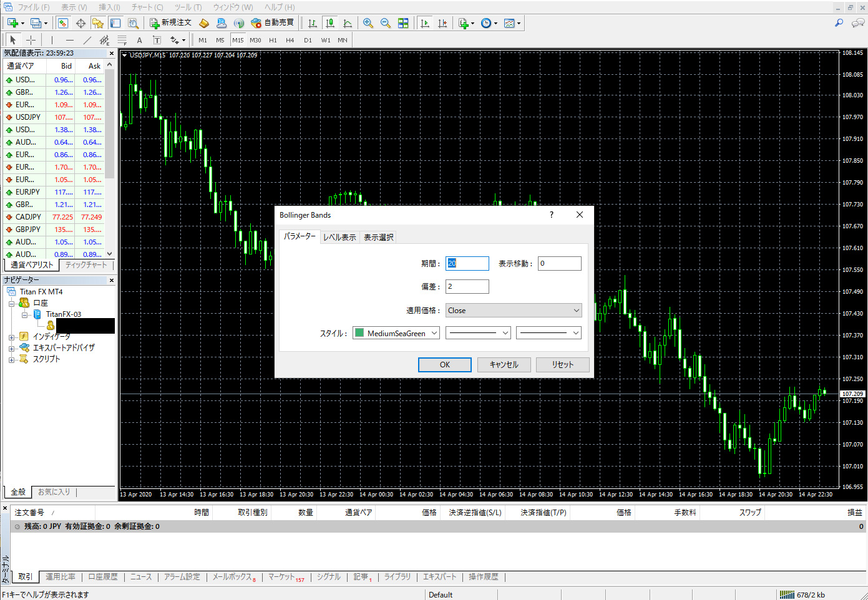This screenshot has height=600, width=868.
Task: Zoom out the chart
Action: click(x=386, y=23)
